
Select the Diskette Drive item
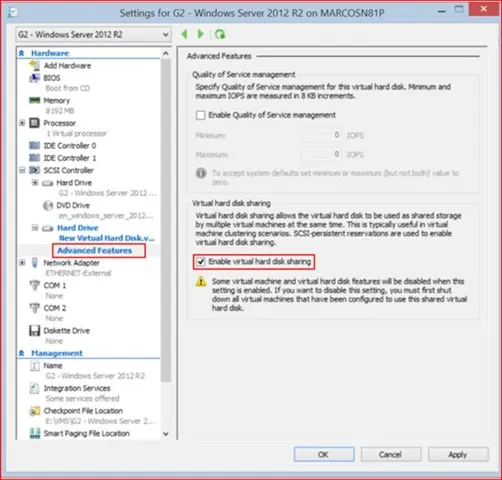coord(67,331)
